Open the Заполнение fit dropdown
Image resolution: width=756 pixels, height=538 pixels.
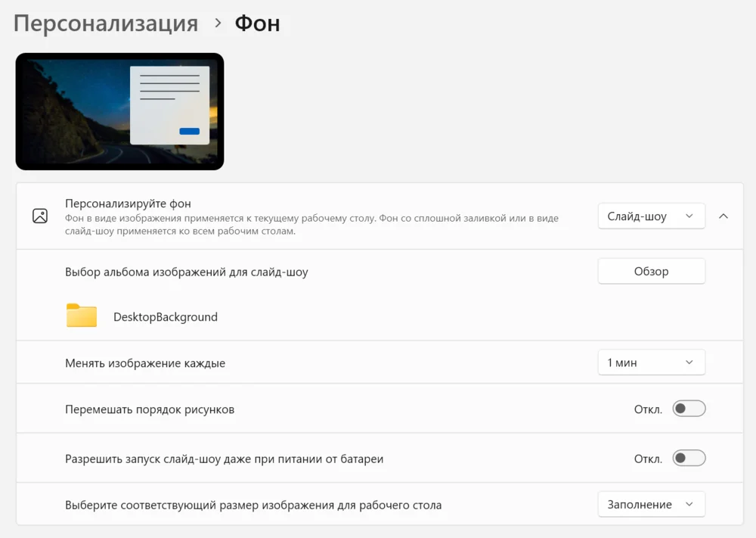click(x=652, y=504)
